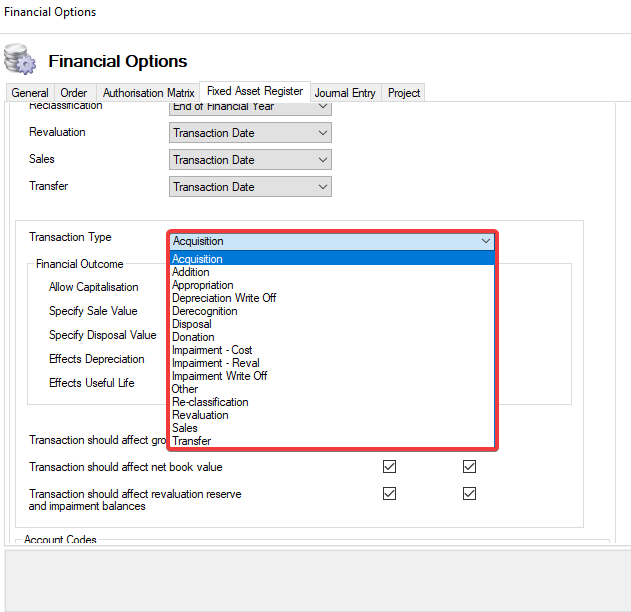Collapse the Transaction Type combo box arrow
Screen dimensions: 631x612
486,241
